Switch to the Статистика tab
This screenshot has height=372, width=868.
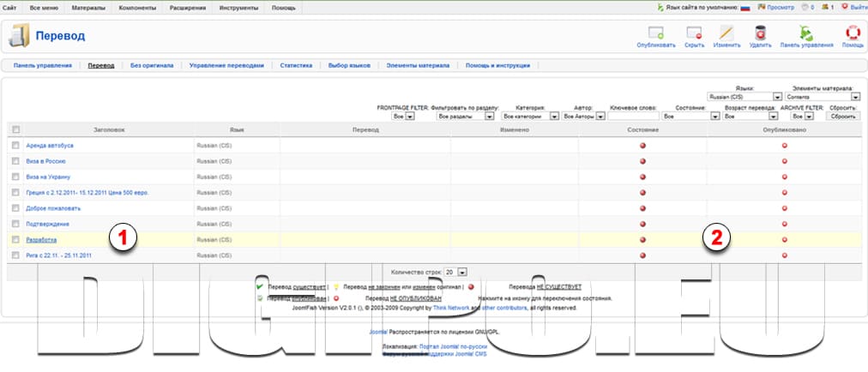pyautogui.click(x=296, y=65)
